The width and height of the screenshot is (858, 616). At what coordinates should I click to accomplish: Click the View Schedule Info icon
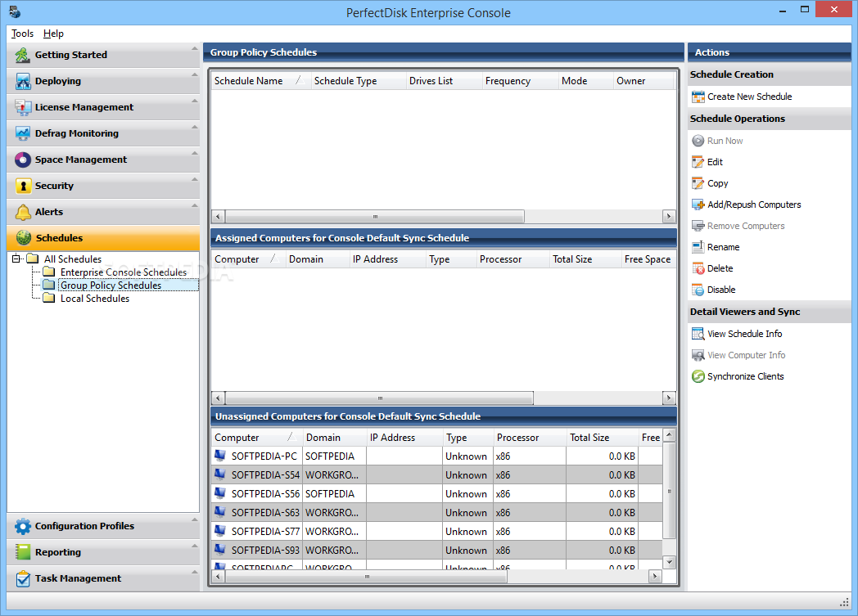(x=698, y=334)
